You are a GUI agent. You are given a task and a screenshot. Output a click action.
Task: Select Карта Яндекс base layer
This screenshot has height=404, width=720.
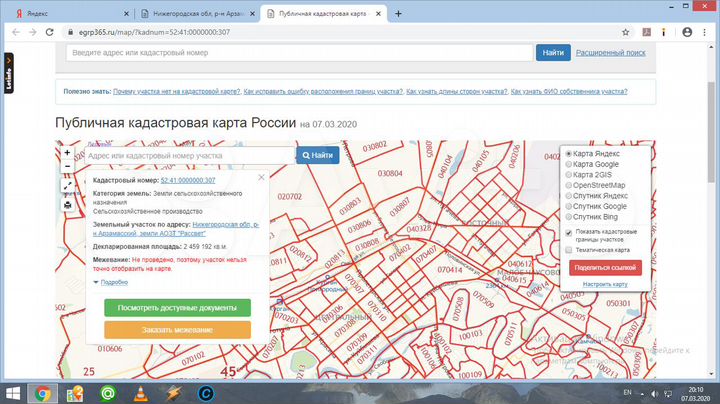(568, 154)
